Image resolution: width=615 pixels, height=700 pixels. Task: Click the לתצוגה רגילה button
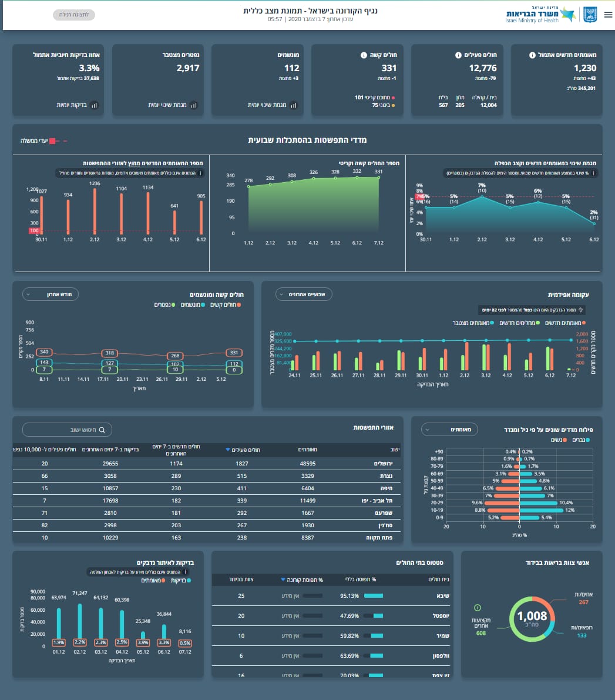click(73, 15)
